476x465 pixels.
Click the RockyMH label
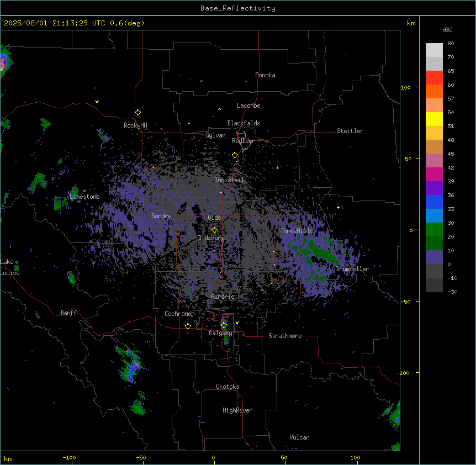(135, 125)
